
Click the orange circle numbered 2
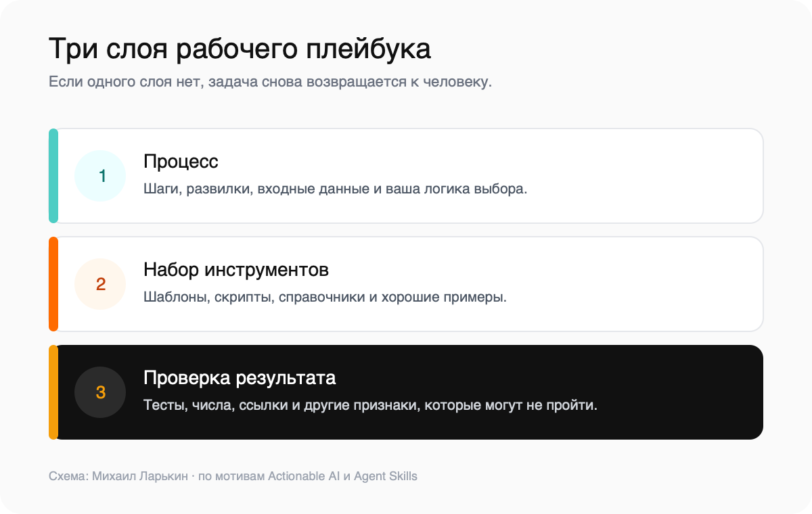100,284
